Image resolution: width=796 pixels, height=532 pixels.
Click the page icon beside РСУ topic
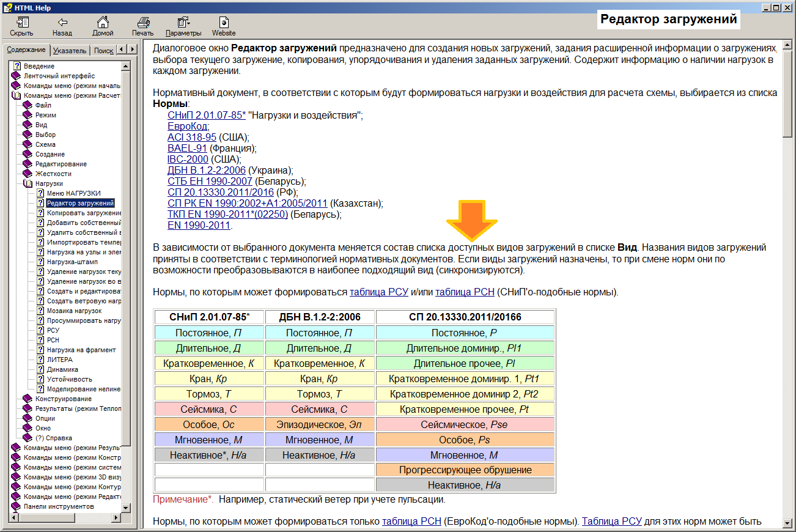(40, 330)
